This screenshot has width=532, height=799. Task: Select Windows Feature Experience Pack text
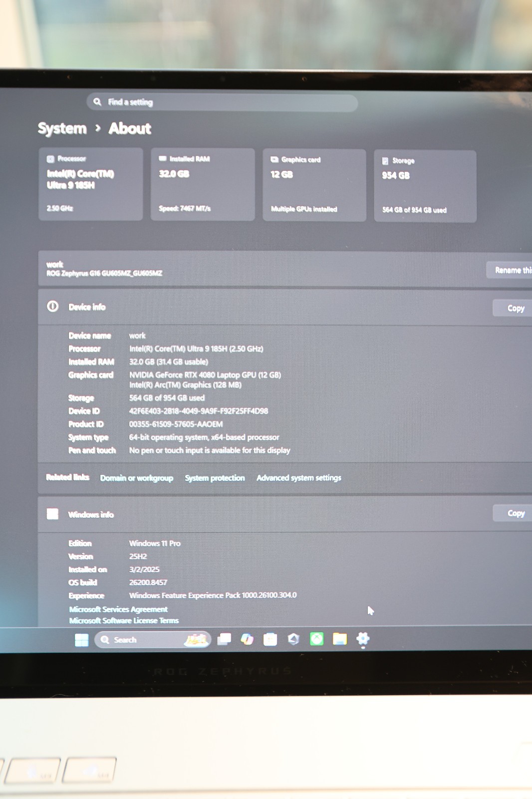(x=213, y=595)
